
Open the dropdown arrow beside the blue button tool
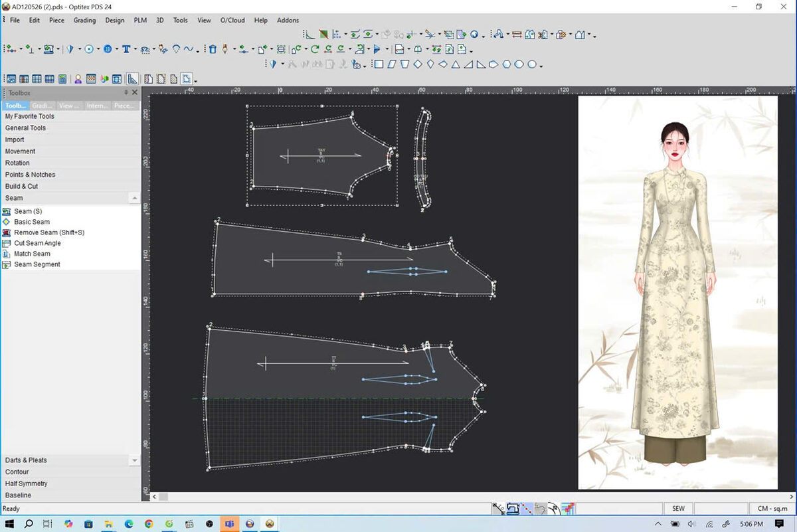click(117, 50)
